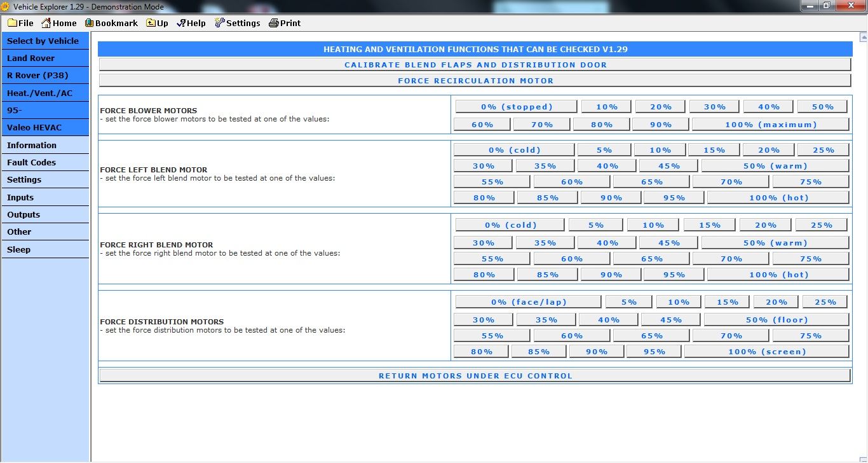
Task: Select Land Rover in the sidebar
Action: (45, 58)
